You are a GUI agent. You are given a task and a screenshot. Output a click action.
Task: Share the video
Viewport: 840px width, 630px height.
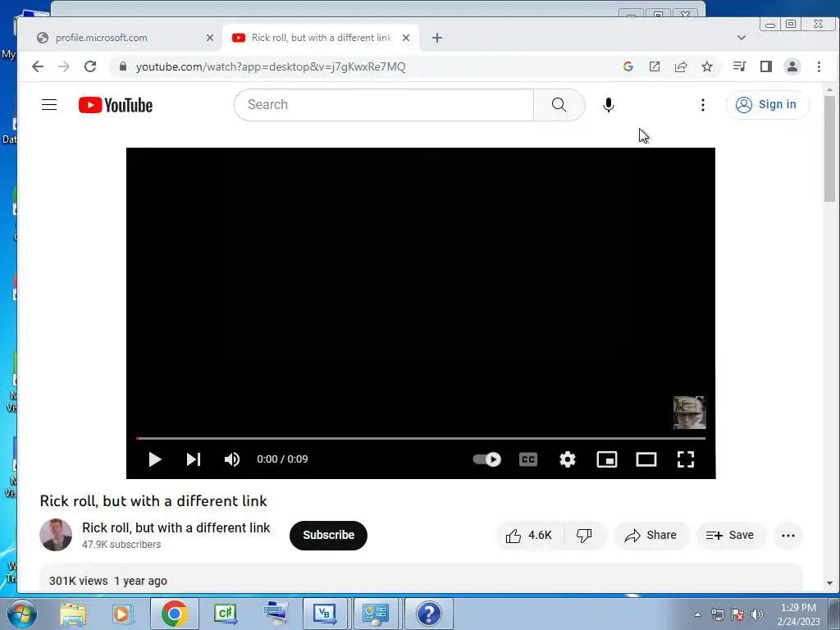(x=651, y=535)
